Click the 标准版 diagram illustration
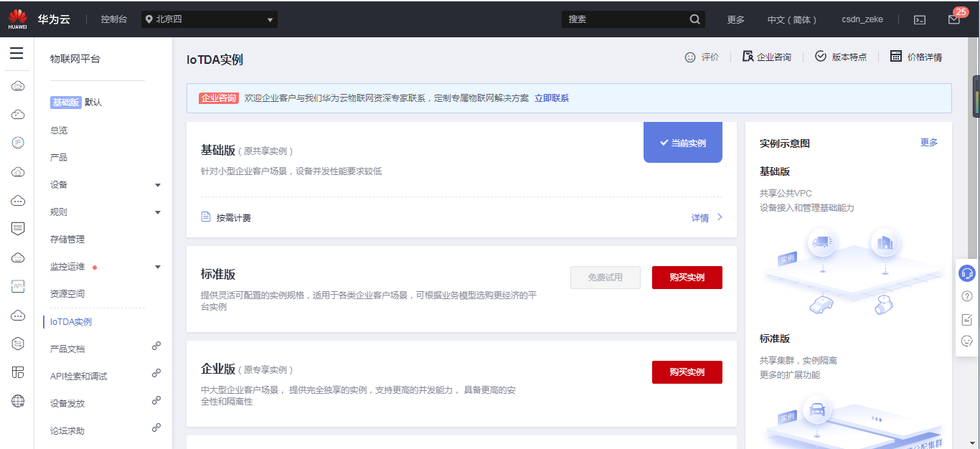This screenshot has width=980, height=449. [x=854, y=422]
